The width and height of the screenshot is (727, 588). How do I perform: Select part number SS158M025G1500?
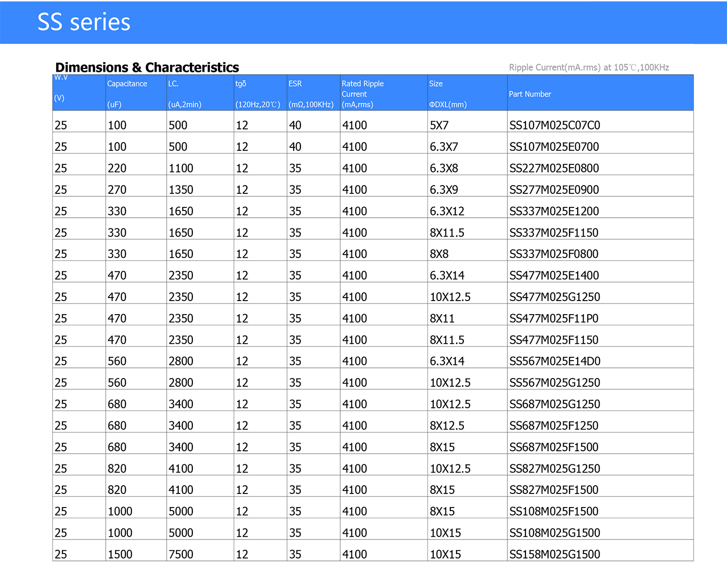click(x=554, y=554)
